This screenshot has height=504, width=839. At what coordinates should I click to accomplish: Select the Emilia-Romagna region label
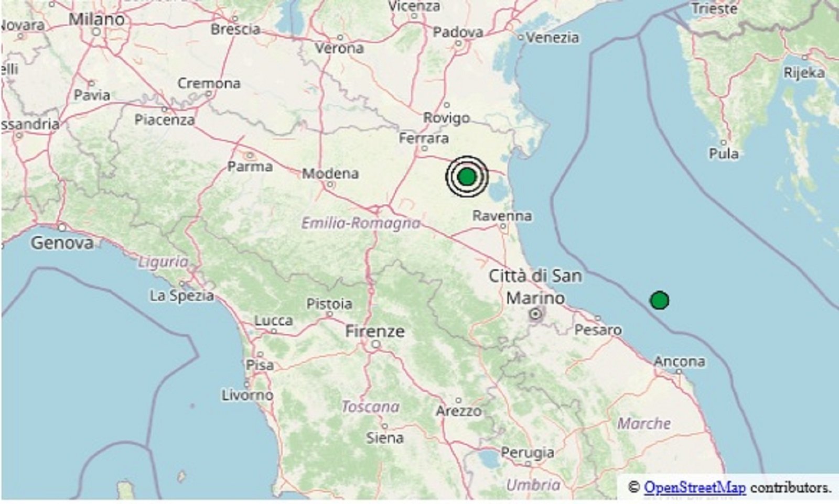[361, 224]
